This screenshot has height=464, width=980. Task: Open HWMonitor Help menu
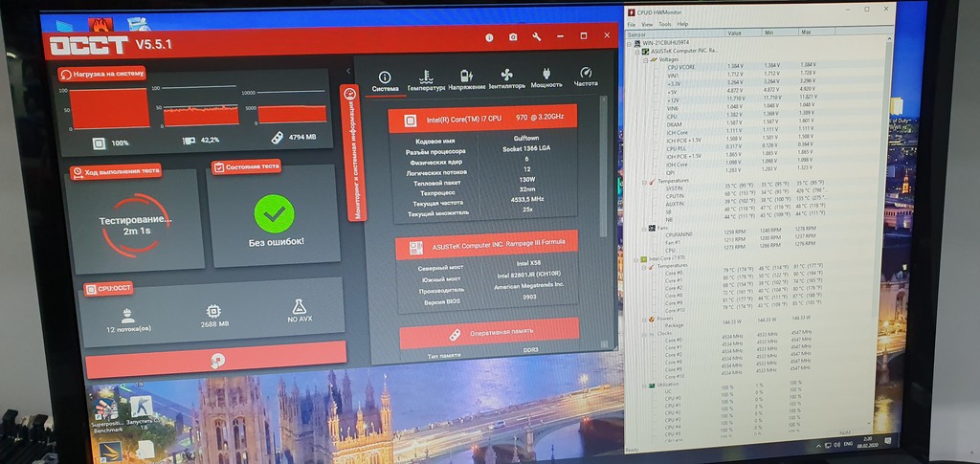[x=682, y=24]
